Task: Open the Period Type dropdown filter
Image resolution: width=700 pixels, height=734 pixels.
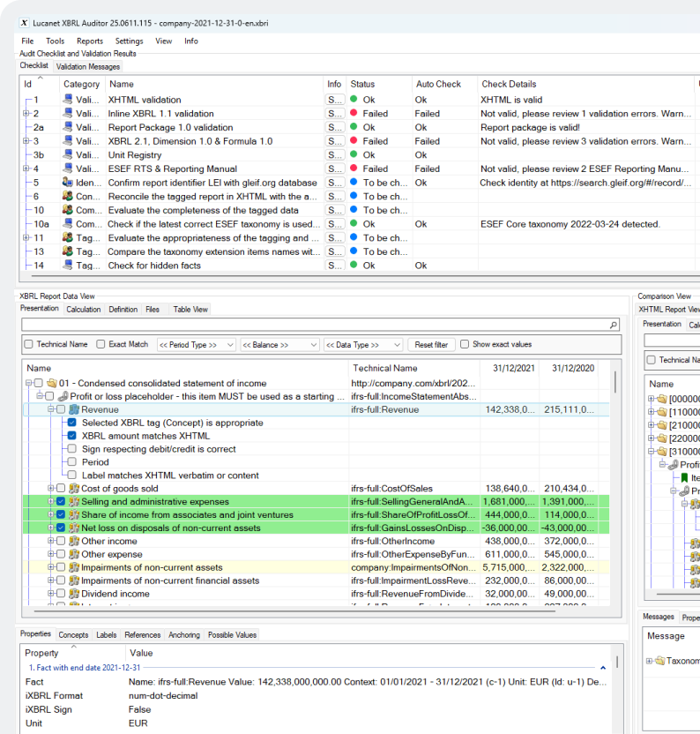Action: (x=197, y=345)
